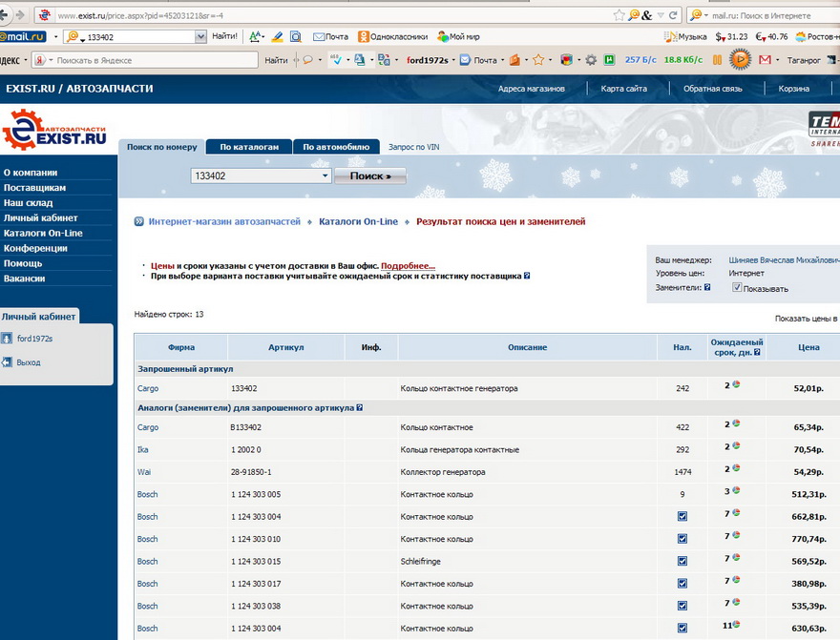
Task: Open the address bar history dropdown arrow
Action: coord(661,15)
